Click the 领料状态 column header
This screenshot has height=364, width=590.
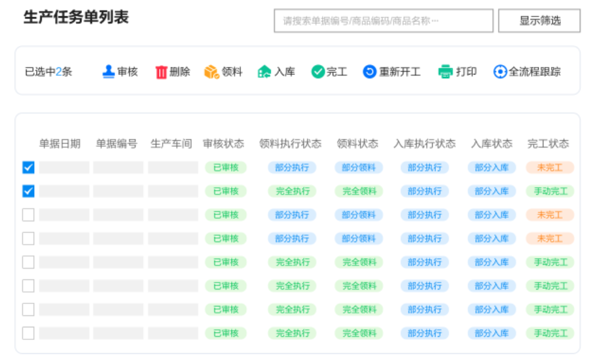pyautogui.click(x=357, y=144)
